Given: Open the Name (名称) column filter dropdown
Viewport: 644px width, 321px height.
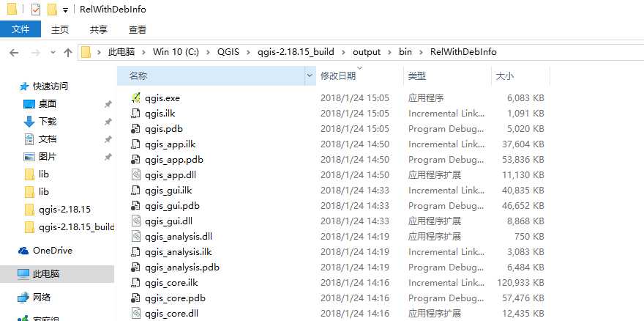Looking at the screenshot, I should (x=310, y=75).
